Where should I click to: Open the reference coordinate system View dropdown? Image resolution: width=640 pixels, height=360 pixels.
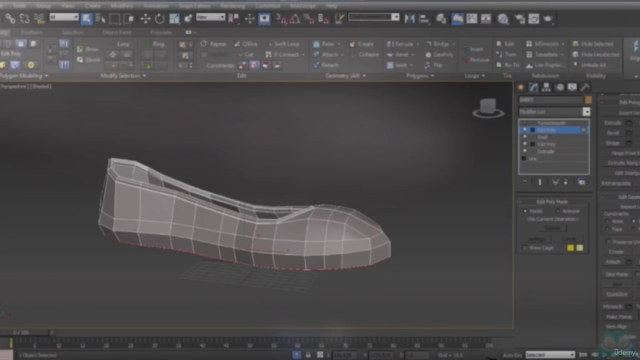pos(210,17)
